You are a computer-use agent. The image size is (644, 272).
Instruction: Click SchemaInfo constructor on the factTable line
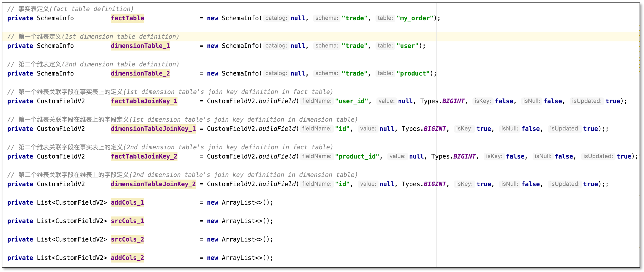click(240, 18)
